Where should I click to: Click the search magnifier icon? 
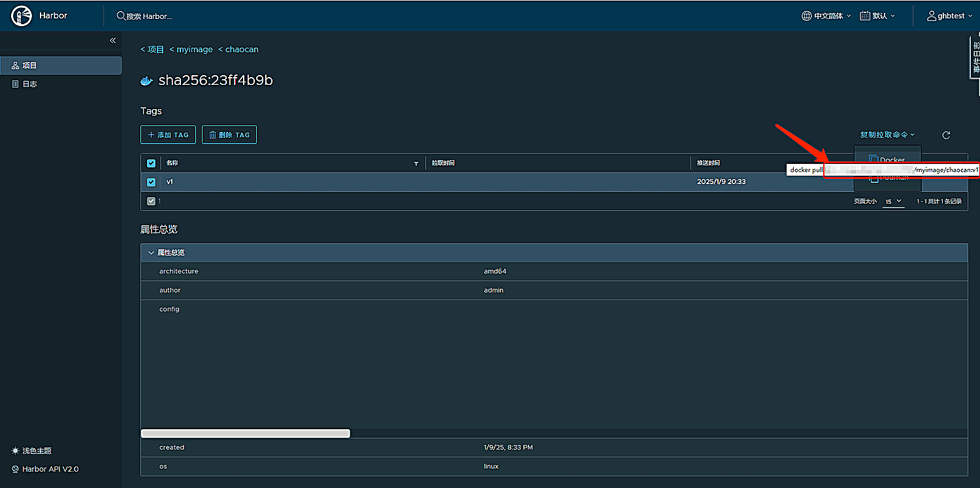click(x=121, y=16)
